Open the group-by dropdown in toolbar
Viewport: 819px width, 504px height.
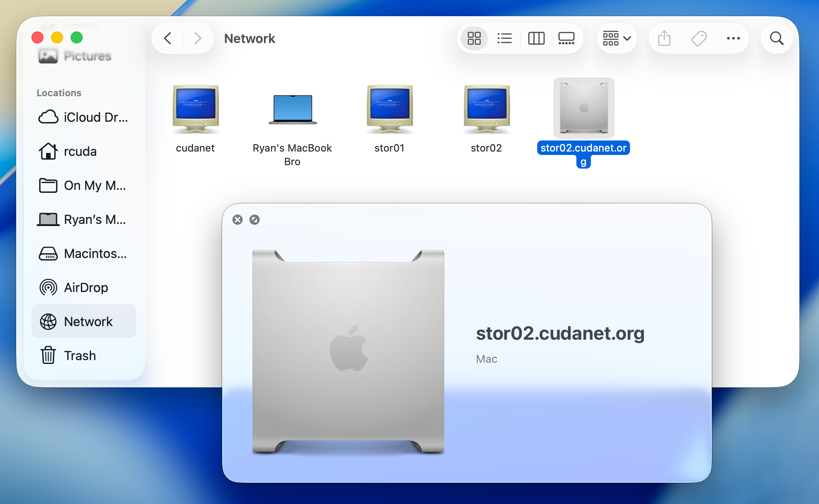pyautogui.click(x=616, y=38)
